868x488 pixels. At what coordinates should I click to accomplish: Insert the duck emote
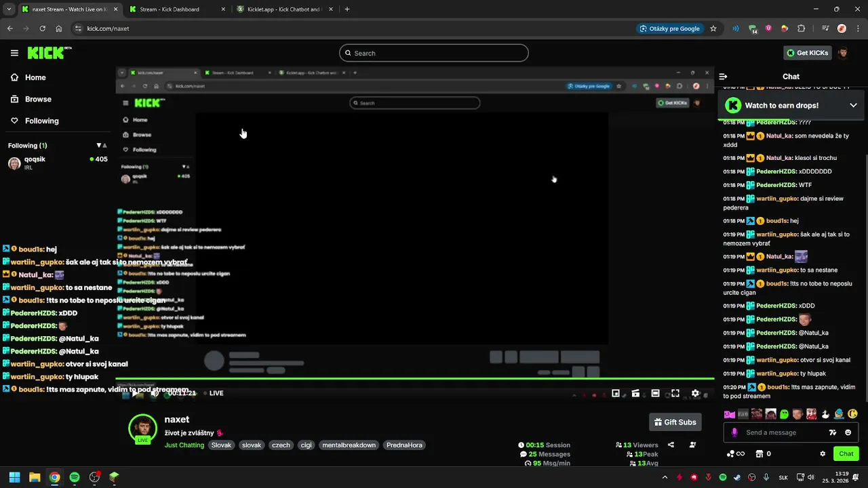(x=825, y=414)
